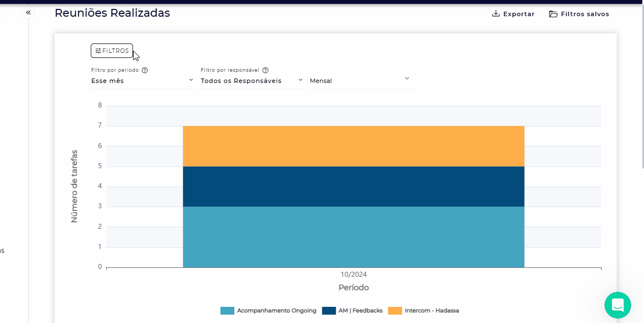Expand the Mensal grouping dropdown
Viewport: 644px width, 323px height.
[x=361, y=81]
